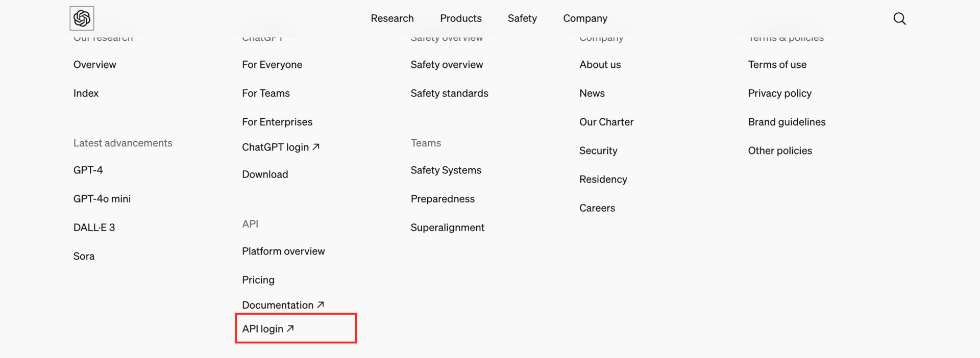Viewport: 980px width, 358px height.
Task: Go to the Pricing page
Action: click(x=258, y=280)
